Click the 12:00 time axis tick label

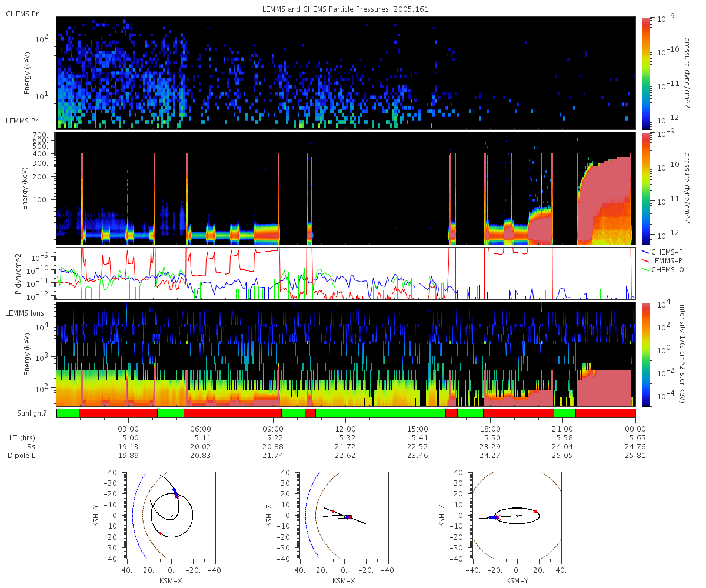point(345,429)
